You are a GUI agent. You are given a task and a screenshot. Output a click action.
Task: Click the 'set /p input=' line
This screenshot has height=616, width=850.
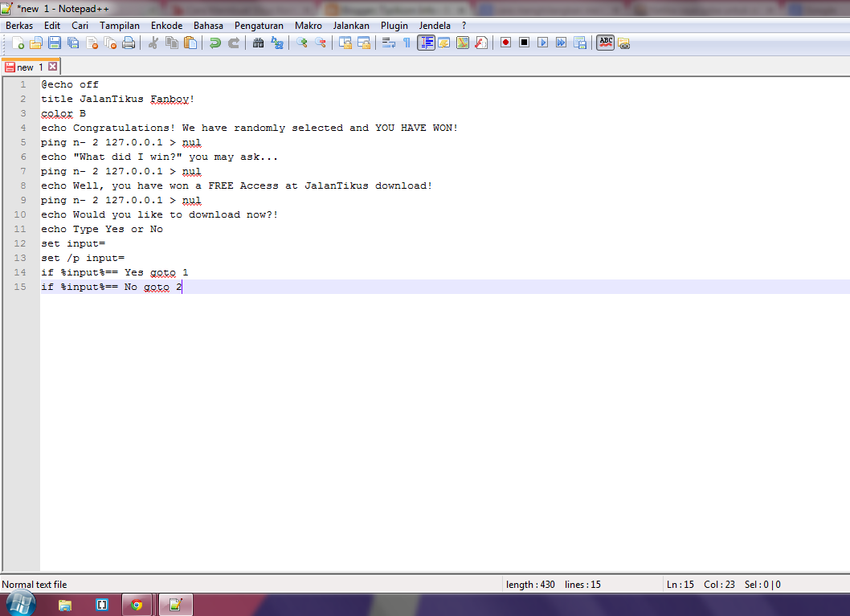click(83, 258)
